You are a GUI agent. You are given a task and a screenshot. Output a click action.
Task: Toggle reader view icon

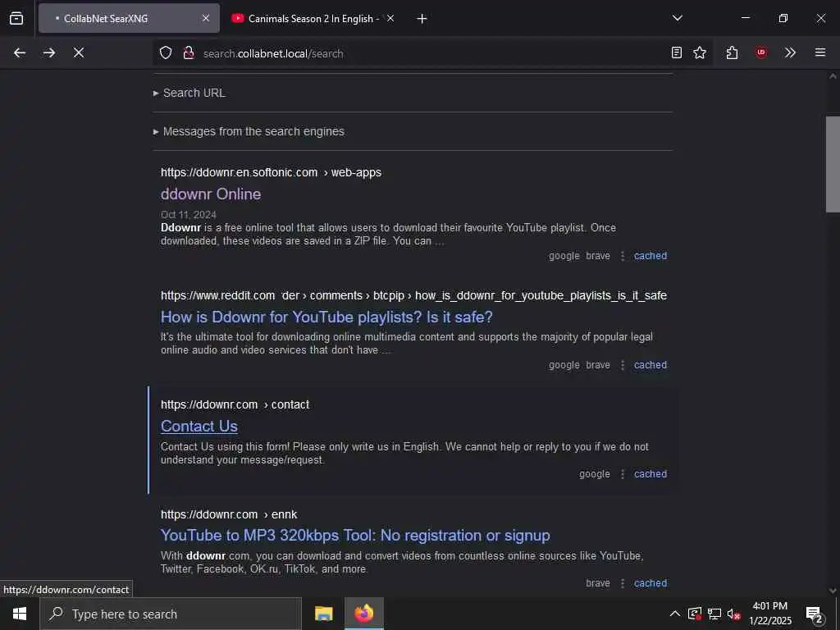click(677, 52)
